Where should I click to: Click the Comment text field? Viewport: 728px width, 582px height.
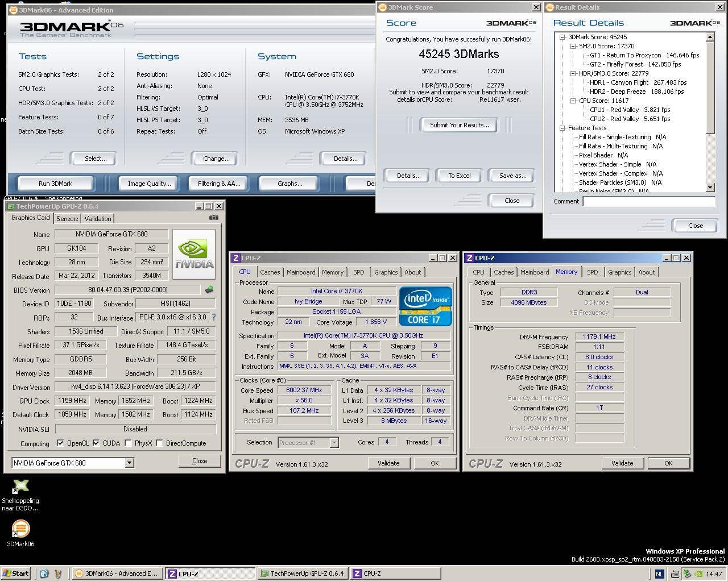tap(648, 201)
